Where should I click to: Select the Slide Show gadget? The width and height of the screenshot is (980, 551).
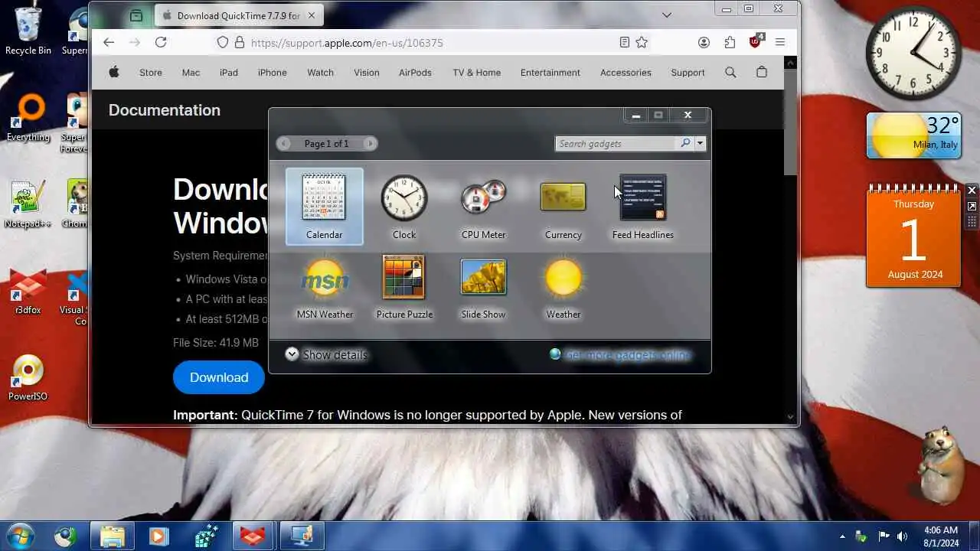[483, 286]
